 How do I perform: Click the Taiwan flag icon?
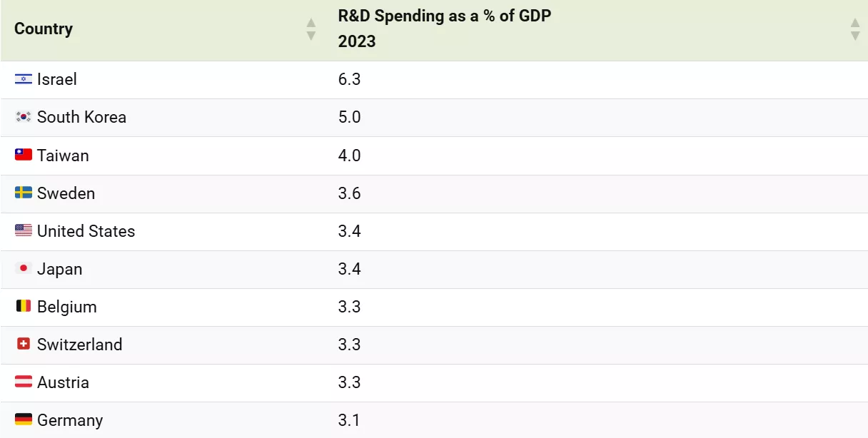pos(22,155)
